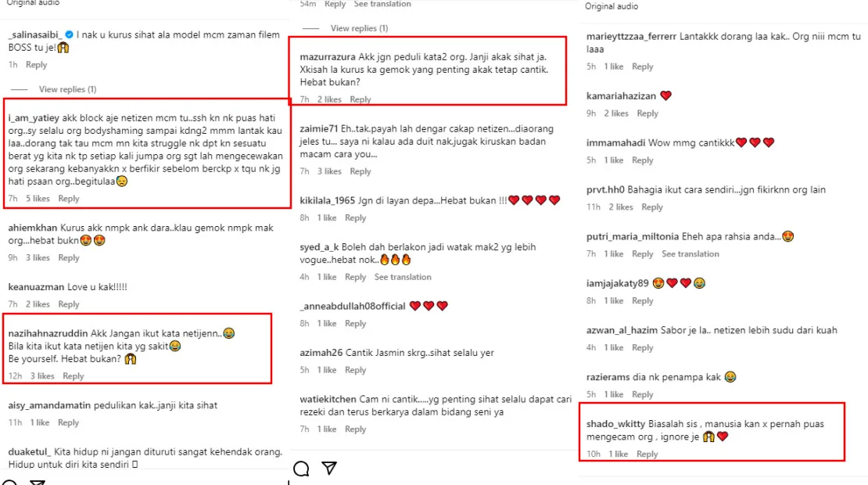
Task: Expand View replies under _salinasaibi_ comment
Action: coord(67,89)
